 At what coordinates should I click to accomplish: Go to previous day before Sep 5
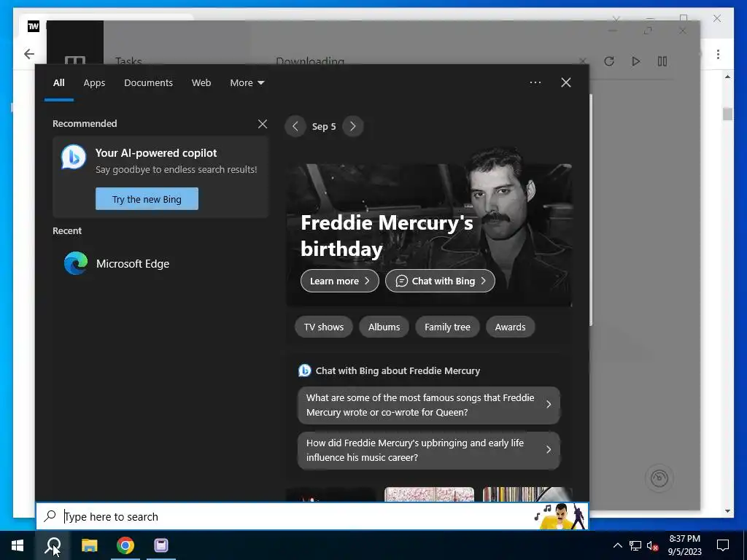pos(295,126)
